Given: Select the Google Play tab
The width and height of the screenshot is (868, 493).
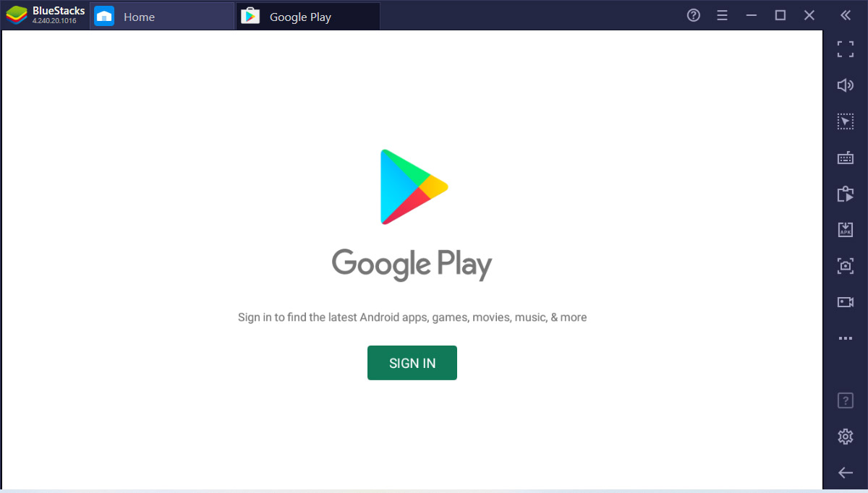Looking at the screenshot, I should point(308,16).
